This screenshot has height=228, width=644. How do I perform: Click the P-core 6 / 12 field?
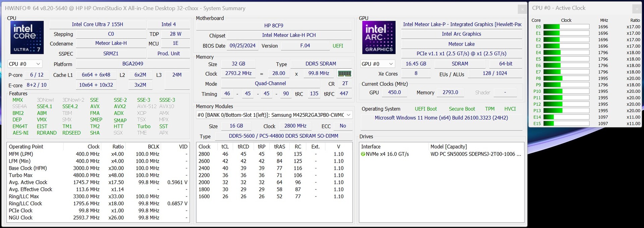tap(37, 75)
